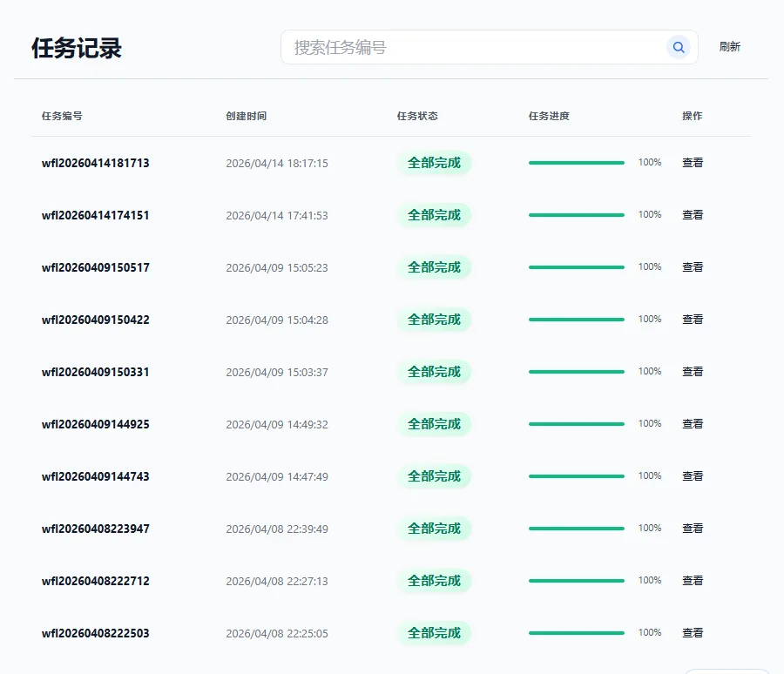Click the 任务编号 column header

(62, 116)
